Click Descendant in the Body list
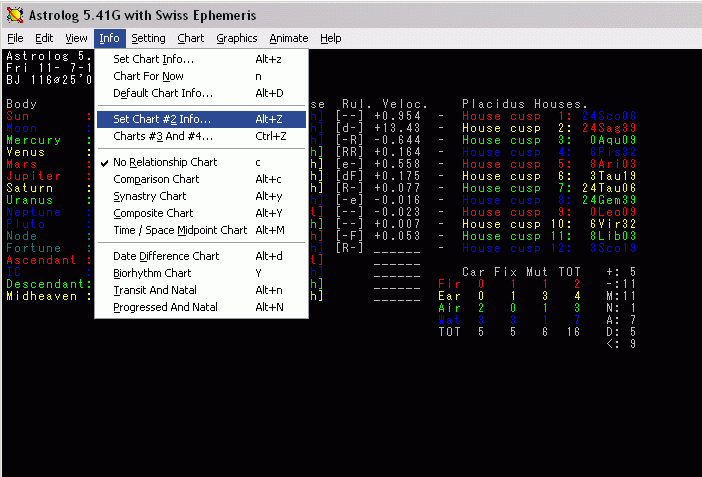Image resolution: width=702 pixels, height=477 pixels. click(45, 284)
